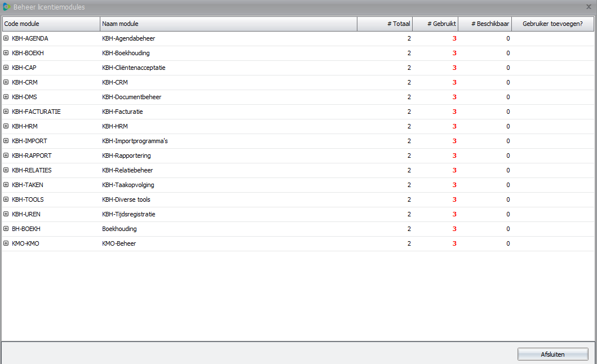Sort by Code module column header
This screenshot has width=597, height=364.
click(51, 24)
